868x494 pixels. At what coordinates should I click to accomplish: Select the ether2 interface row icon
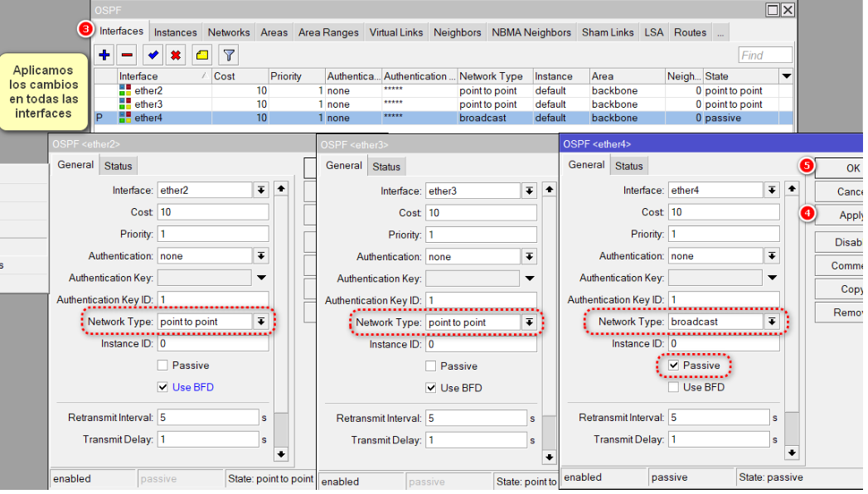click(x=125, y=90)
